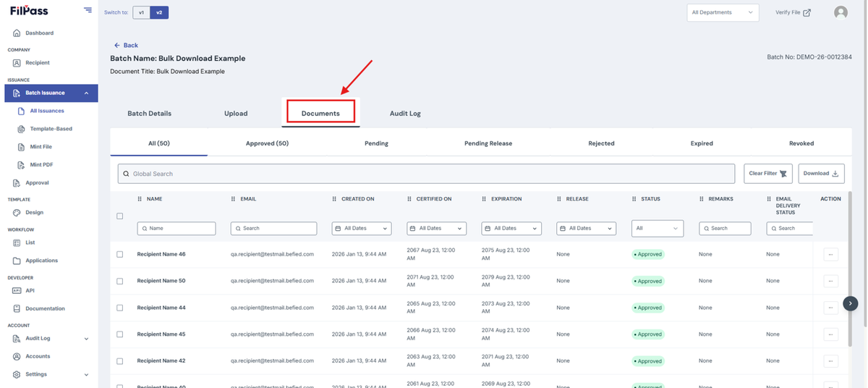Select the Pending Release status tab
Screen dimensions: 868x388
(488, 143)
